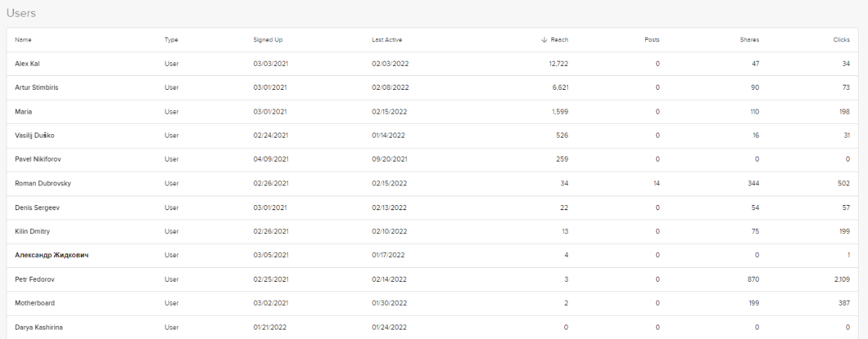Sort by Signed Up date header
This screenshot has width=868, height=339.
coord(267,40)
